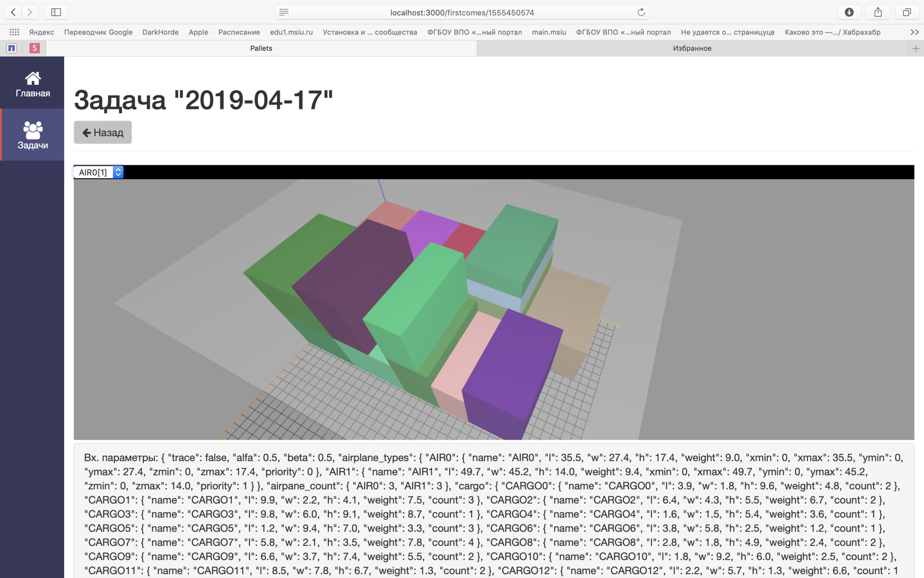Toggle the Safari sidebar icon
924x578 pixels.
point(56,12)
